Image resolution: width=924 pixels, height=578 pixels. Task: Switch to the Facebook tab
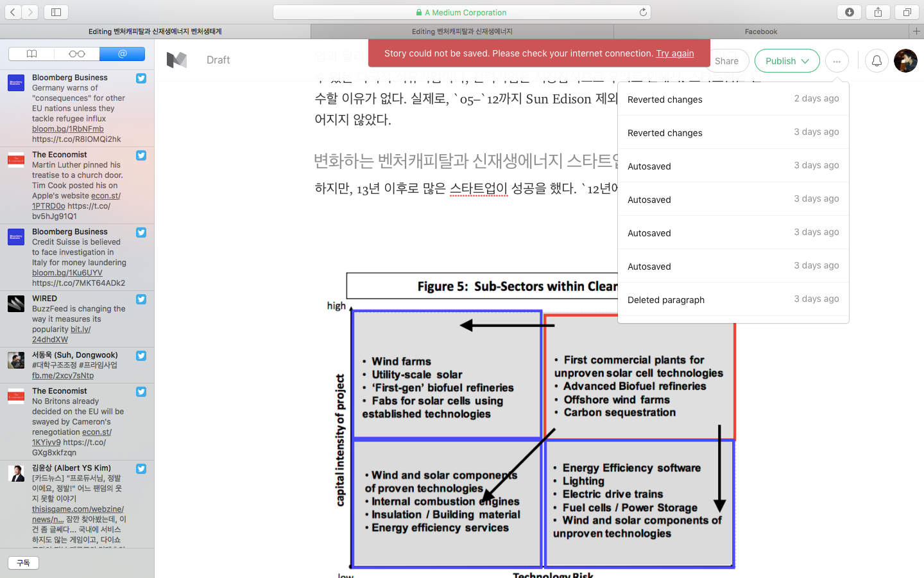click(761, 31)
